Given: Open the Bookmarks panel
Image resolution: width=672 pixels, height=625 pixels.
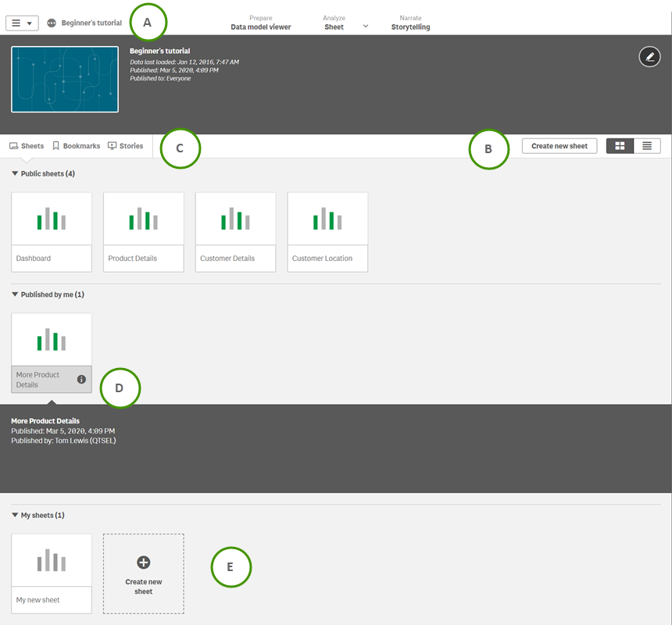Looking at the screenshot, I should tap(76, 145).
